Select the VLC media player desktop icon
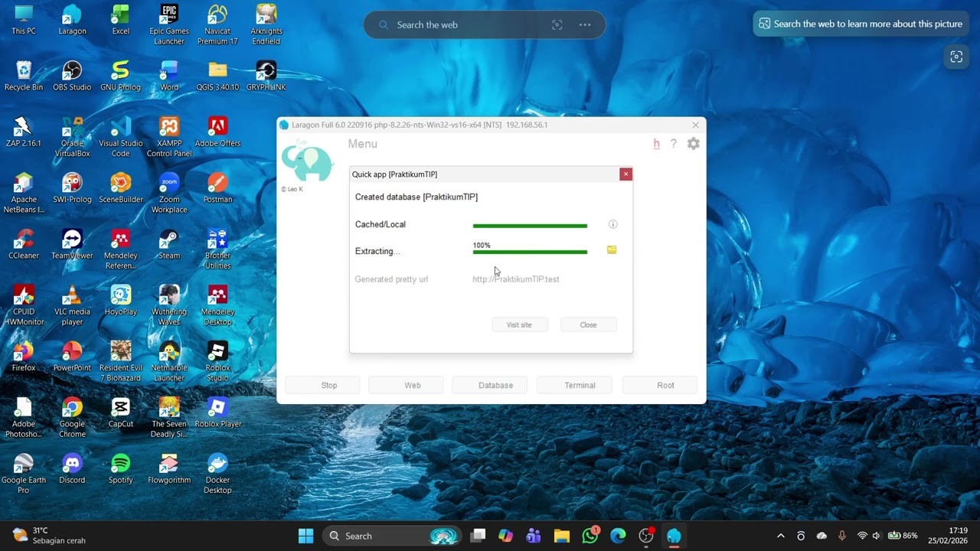980x551 pixels. (72, 305)
